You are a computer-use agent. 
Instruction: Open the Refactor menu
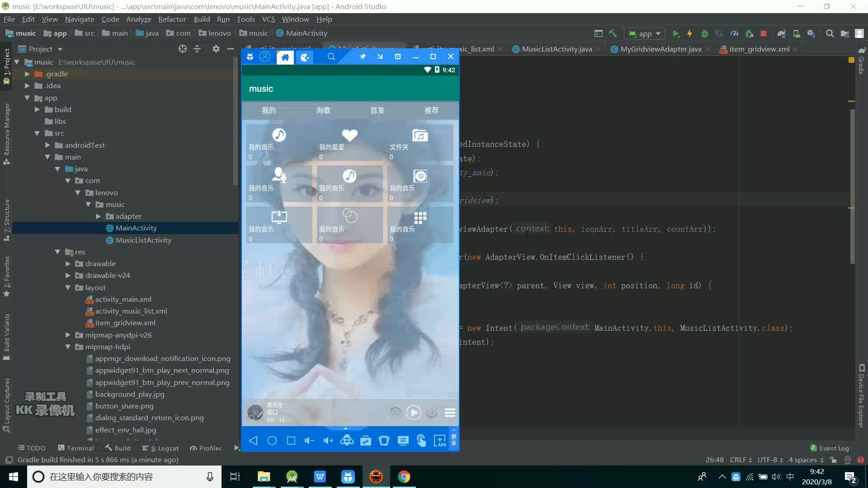tap(172, 19)
